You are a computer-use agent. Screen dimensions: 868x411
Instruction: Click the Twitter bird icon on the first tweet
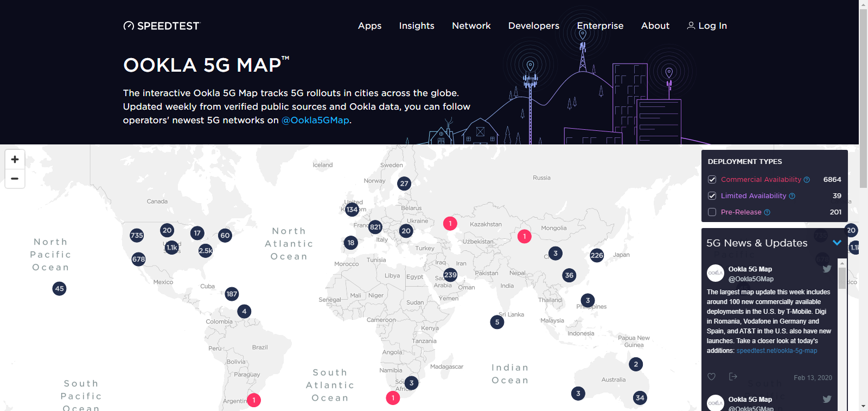point(827,269)
